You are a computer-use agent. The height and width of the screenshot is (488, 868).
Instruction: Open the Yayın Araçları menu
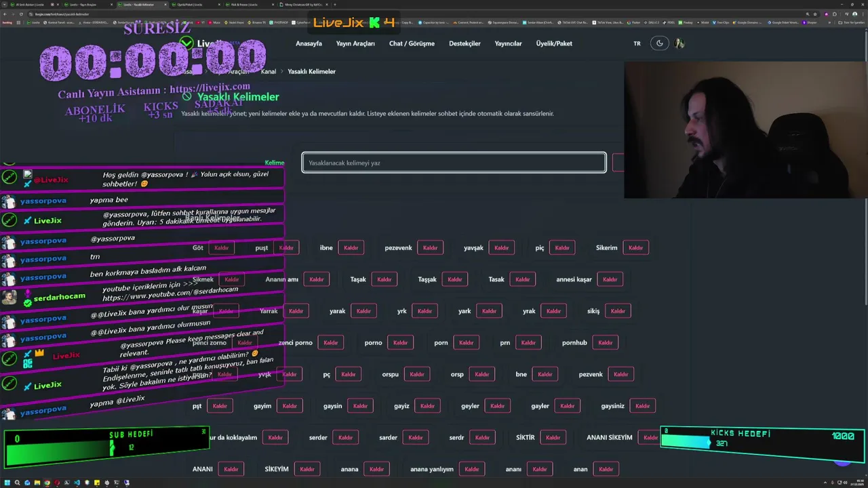(355, 43)
